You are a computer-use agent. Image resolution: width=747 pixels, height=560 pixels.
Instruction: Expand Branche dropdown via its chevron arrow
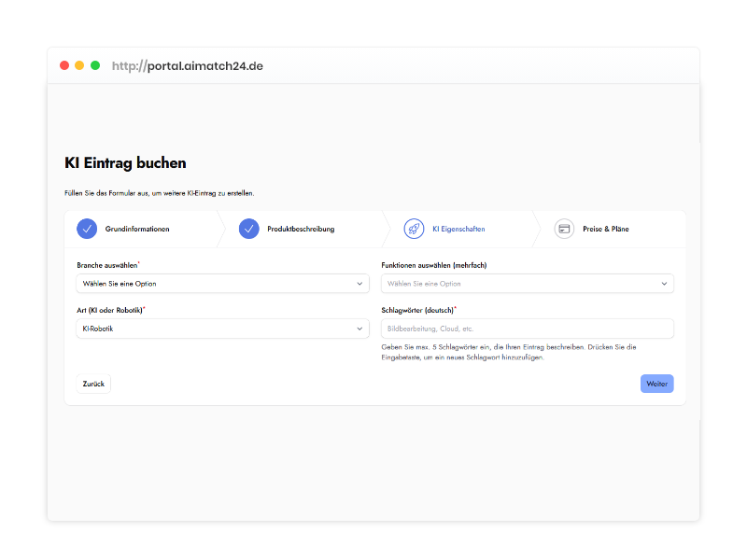(360, 284)
